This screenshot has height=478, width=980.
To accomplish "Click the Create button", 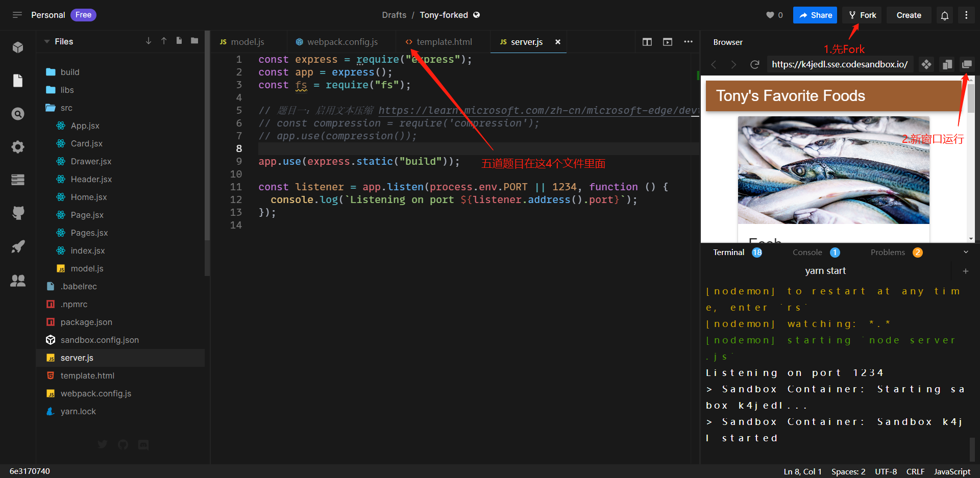I will tap(909, 15).
